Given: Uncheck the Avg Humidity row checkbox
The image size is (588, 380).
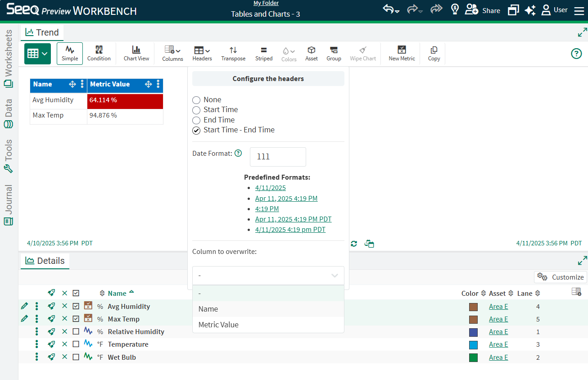Looking at the screenshot, I should [x=76, y=306].
